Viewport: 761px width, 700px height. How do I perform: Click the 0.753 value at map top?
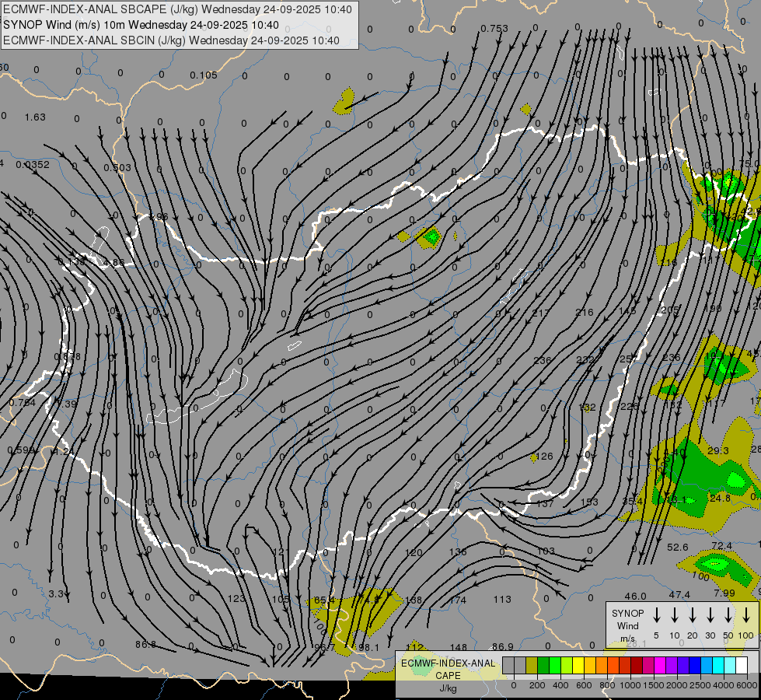point(494,29)
